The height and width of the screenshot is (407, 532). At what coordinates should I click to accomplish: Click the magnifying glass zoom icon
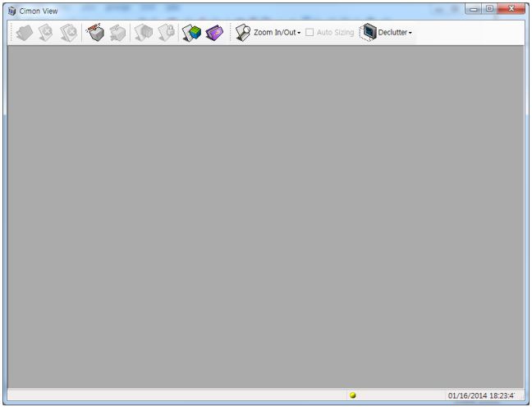pyautogui.click(x=242, y=32)
